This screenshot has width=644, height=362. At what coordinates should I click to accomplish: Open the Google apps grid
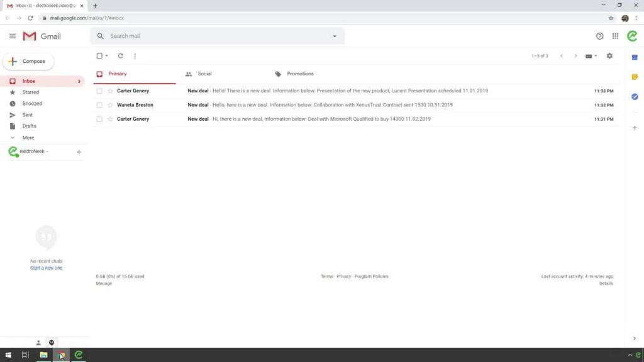[x=615, y=36]
